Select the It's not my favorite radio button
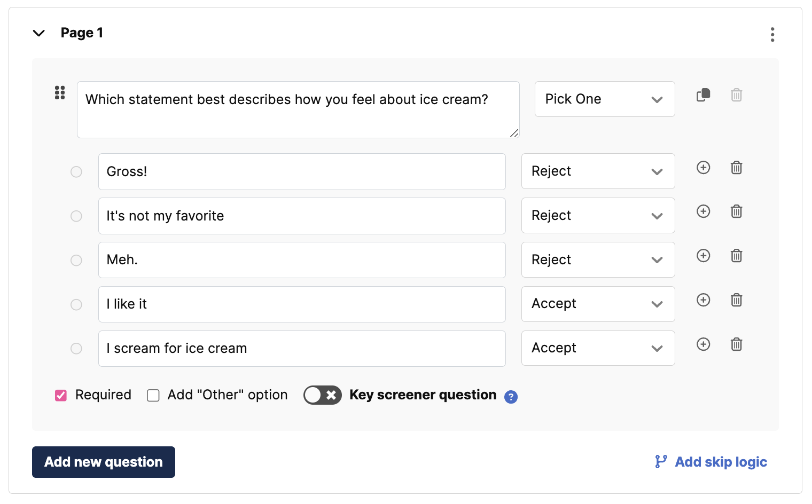 pos(76,216)
